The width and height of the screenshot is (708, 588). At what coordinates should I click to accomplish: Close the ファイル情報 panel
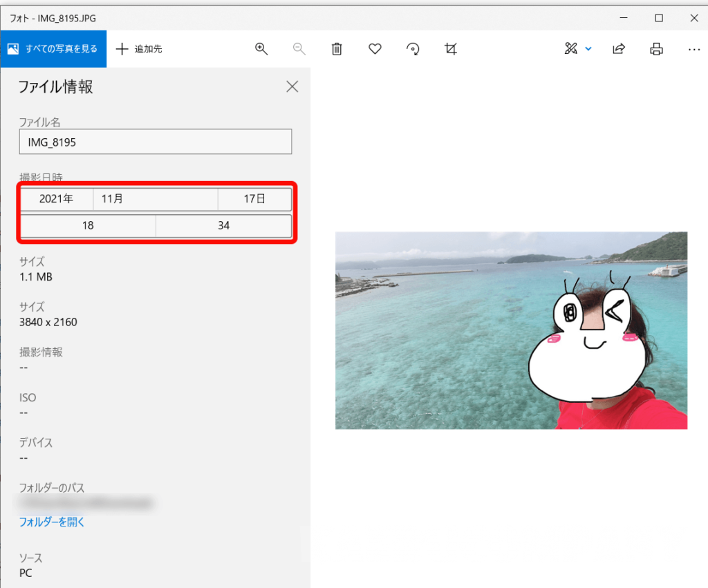pyautogui.click(x=292, y=86)
